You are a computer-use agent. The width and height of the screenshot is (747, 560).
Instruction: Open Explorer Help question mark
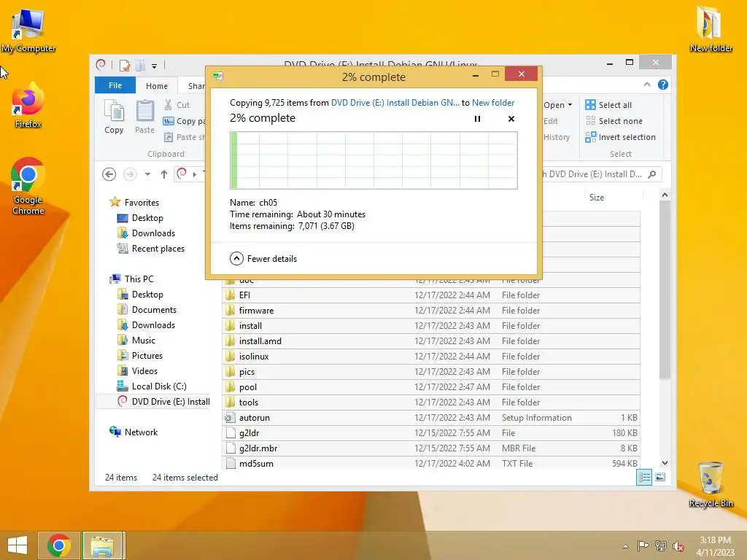point(662,85)
